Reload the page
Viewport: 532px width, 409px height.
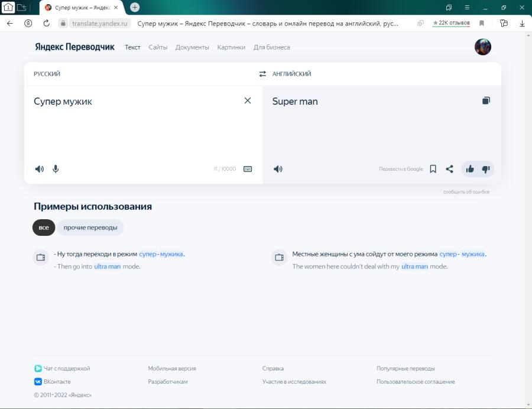click(x=47, y=24)
